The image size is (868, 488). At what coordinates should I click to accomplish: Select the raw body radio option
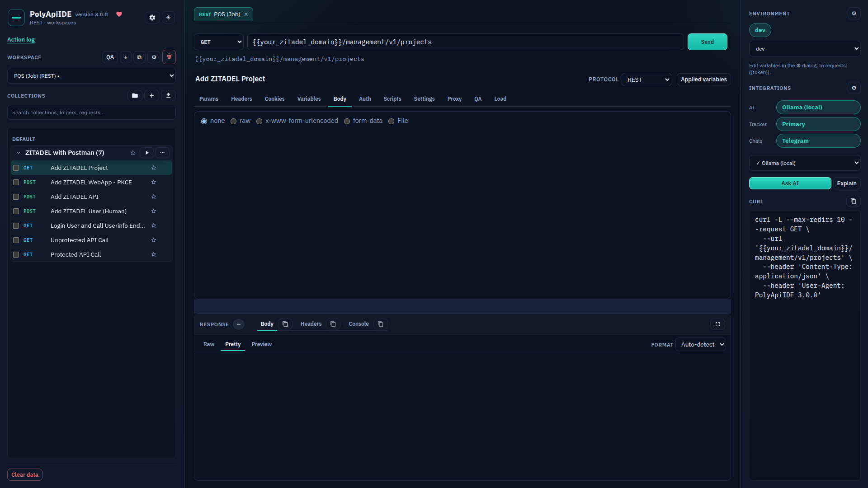pos(234,121)
